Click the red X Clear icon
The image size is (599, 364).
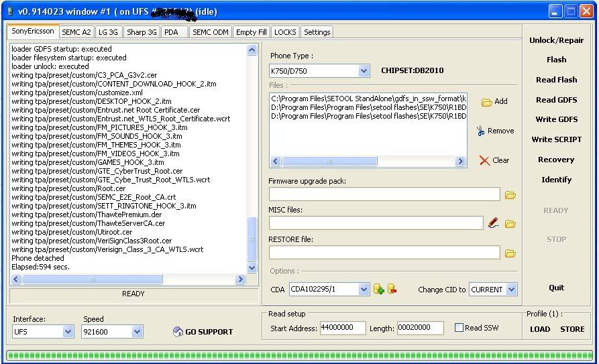484,160
